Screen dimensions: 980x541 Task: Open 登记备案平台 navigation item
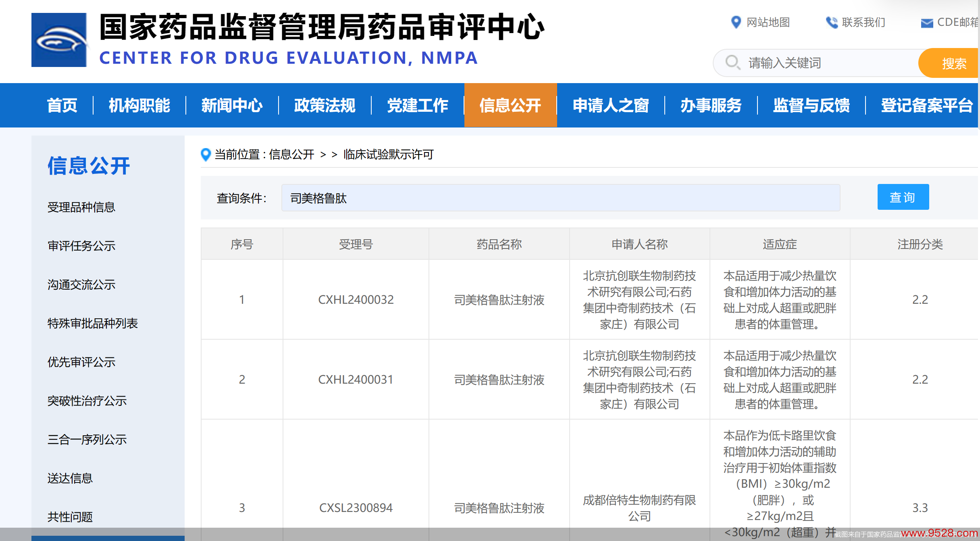(x=927, y=105)
